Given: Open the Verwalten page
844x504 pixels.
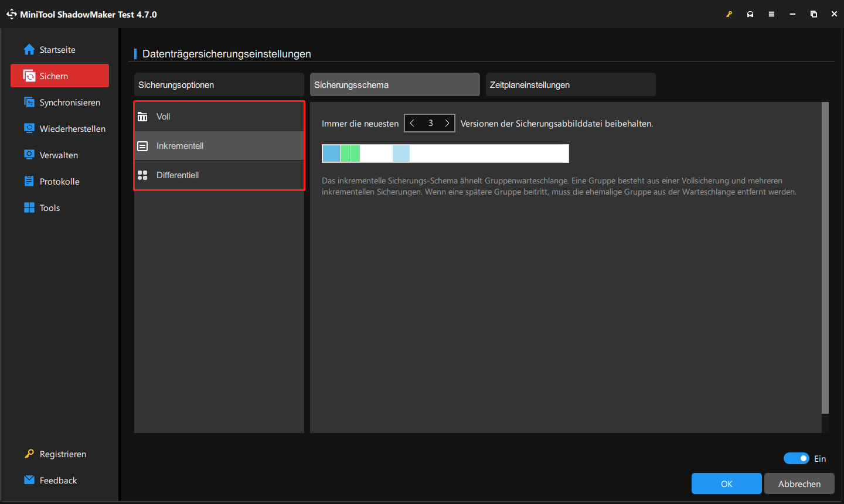Looking at the screenshot, I should 60,155.
